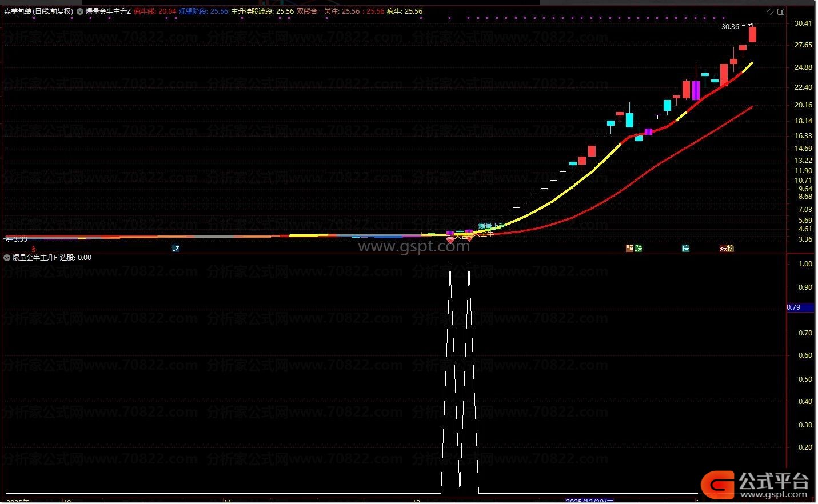Toggle the side panel layout icon
The height and width of the screenshot is (504, 818).
point(781,11)
